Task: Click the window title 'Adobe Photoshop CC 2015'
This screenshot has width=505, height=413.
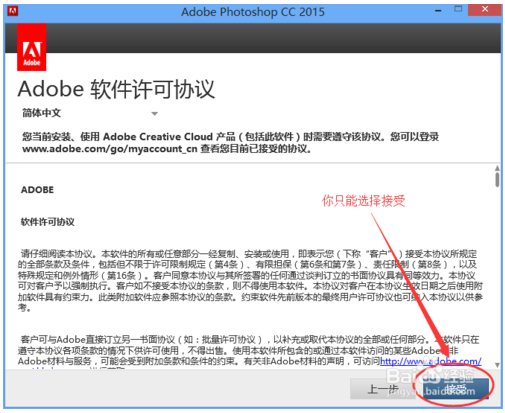Action: point(253,12)
